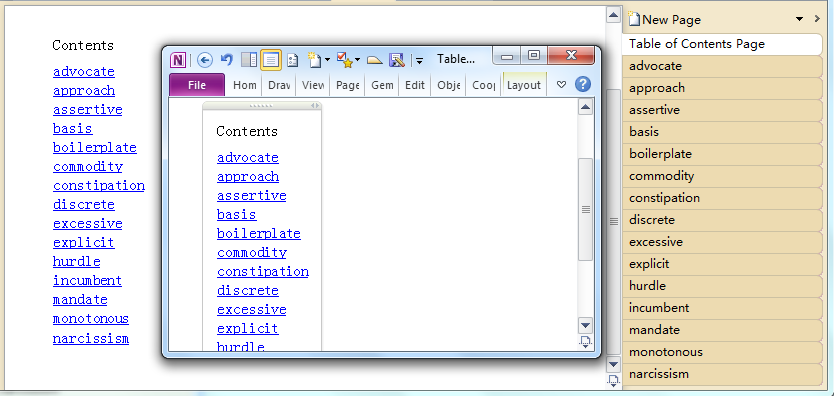Viewport: 834px width, 396px height.
Task: Open the Cooperation ribbon tab
Action: click(483, 85)
